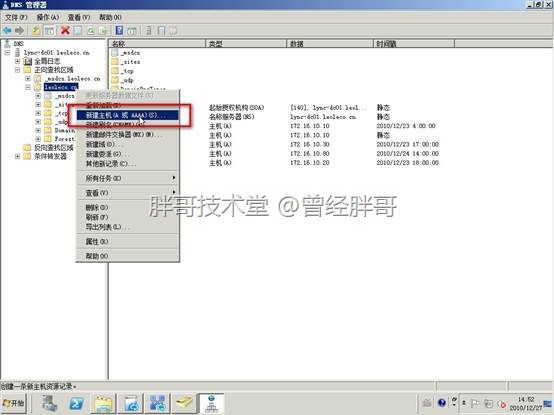Click the gray Forward arrow in the toolbar
554x415 pixels.
tap(19, 31)
